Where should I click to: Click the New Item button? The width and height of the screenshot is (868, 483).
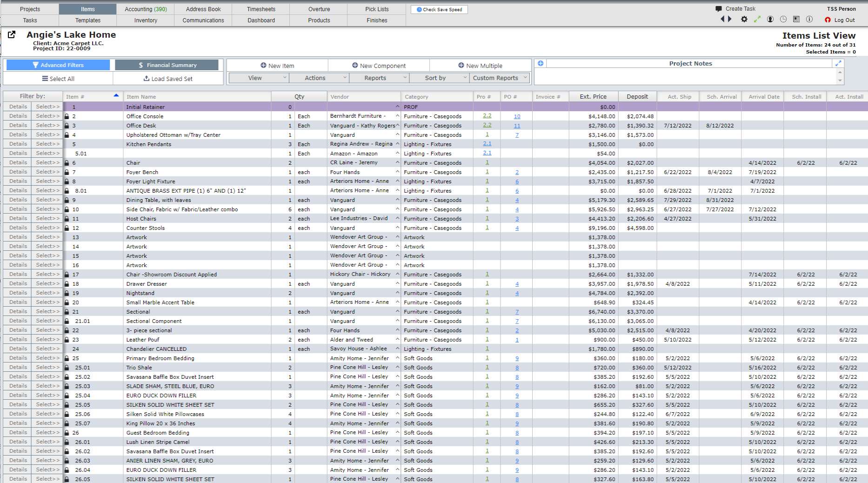click(277, 66)
